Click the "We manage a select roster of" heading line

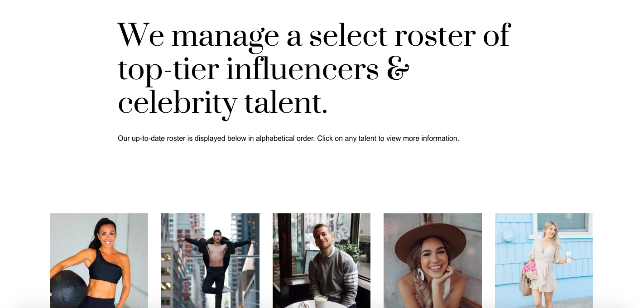tap(314, 35)
